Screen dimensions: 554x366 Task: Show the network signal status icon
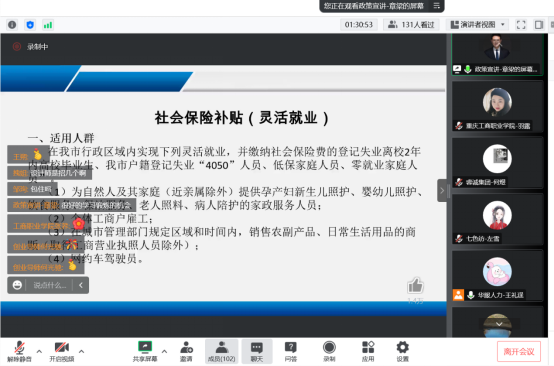coord(48,25)
